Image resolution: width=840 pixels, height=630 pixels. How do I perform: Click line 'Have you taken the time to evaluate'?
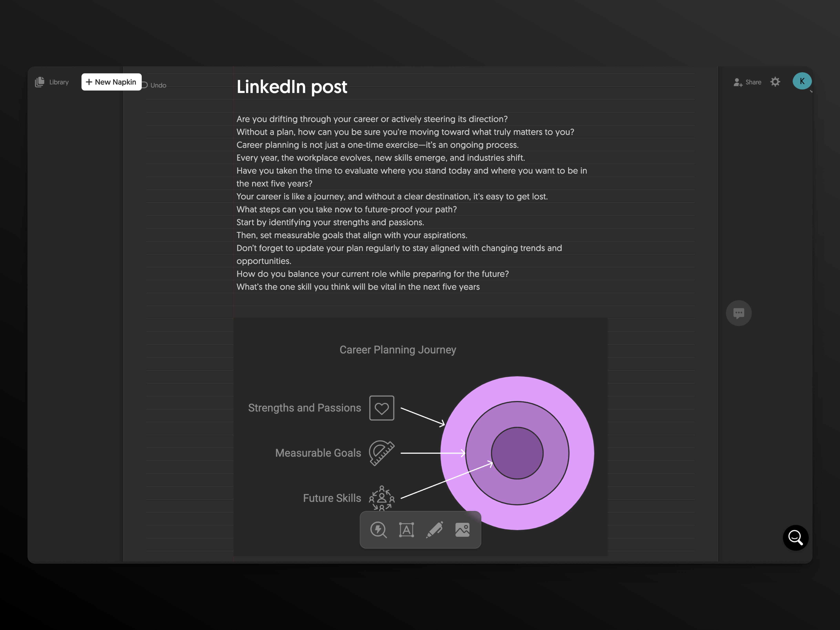click(412, 177)
